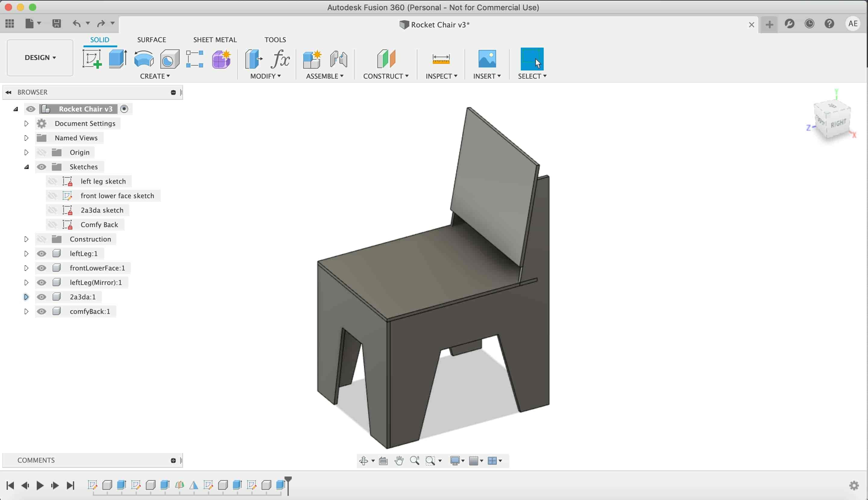Select the Press Pull tool

click(253, 59)
